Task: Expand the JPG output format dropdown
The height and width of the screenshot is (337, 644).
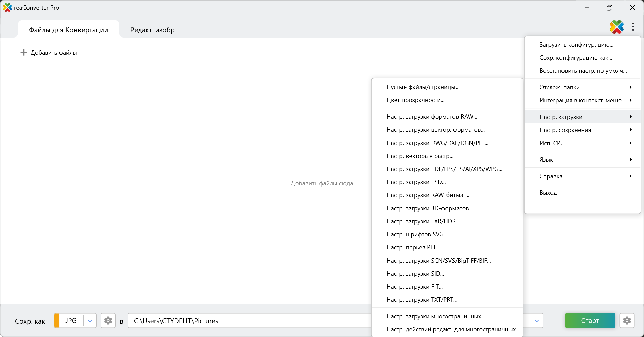Action: (90, 321)
